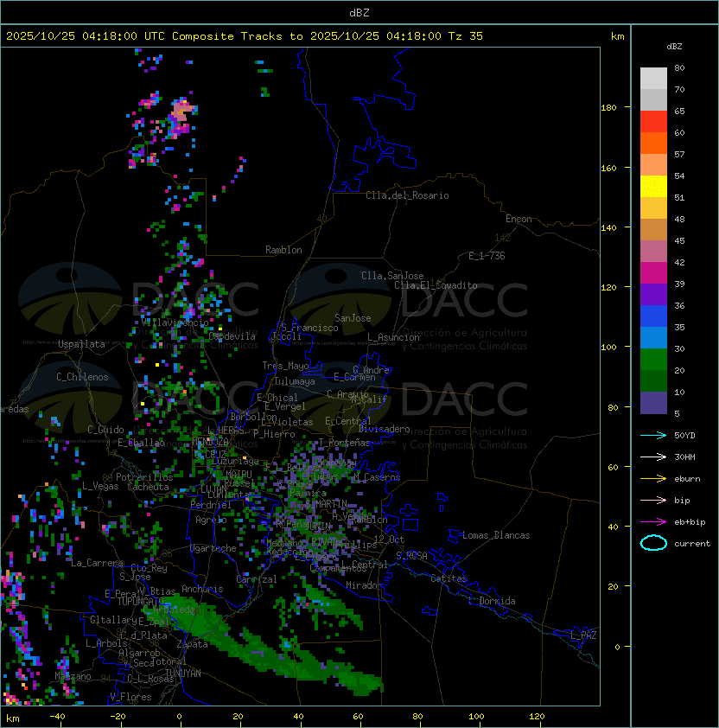Screen dimensions: 719x728
Task: Click the cyan 50YD arrow legend icon
Action: pyautogui.click(x=653, y=435)
